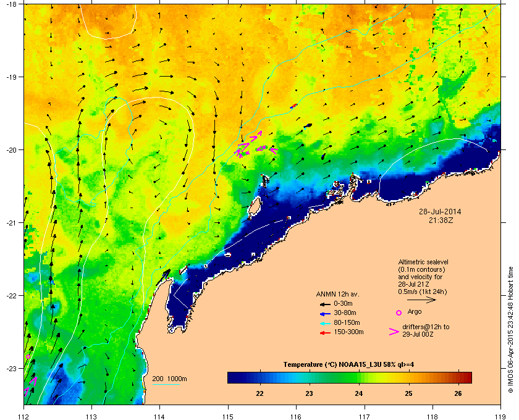
Task: Click the longitude axis label 117
Action: coord(365,416)
